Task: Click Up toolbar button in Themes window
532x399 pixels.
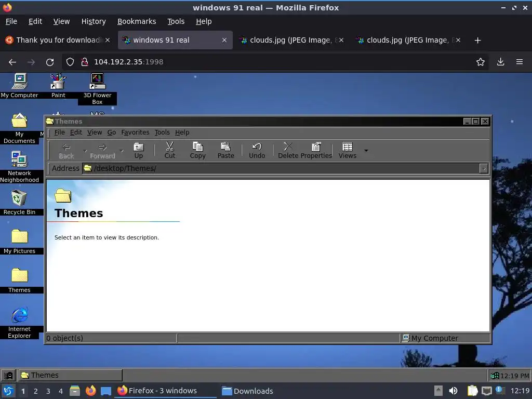Action: [138, 151]
